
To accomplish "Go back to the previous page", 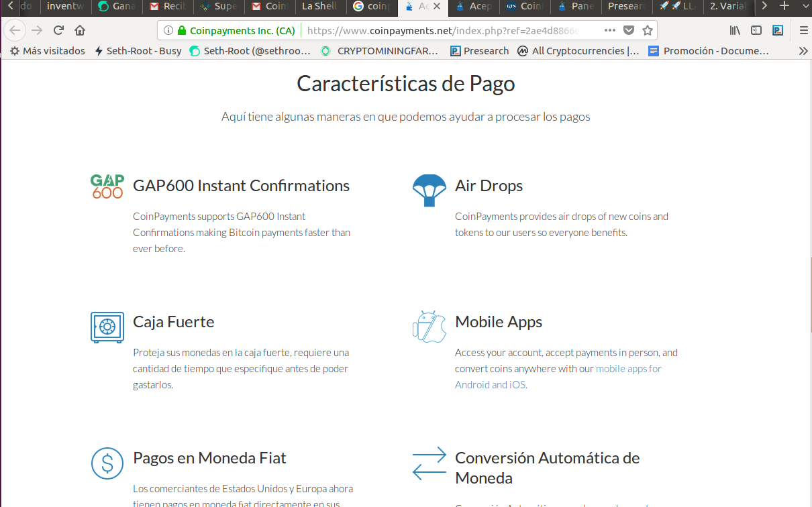I will click(x=15, y=30).
